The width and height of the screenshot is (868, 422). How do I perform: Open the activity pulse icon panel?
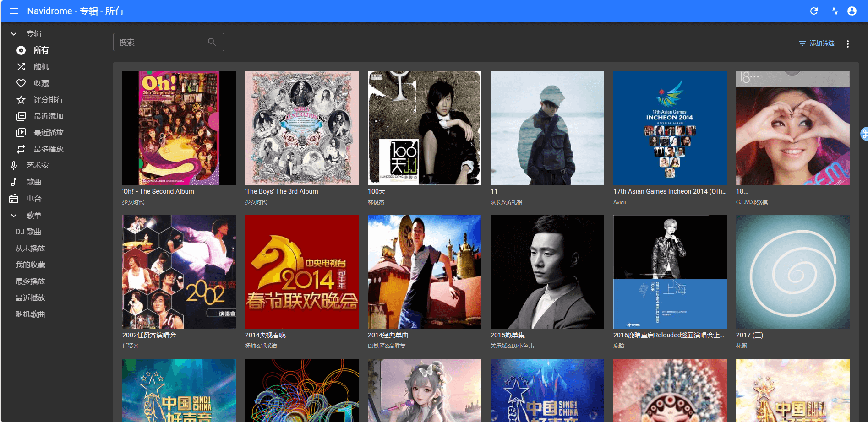coord(835,11)
